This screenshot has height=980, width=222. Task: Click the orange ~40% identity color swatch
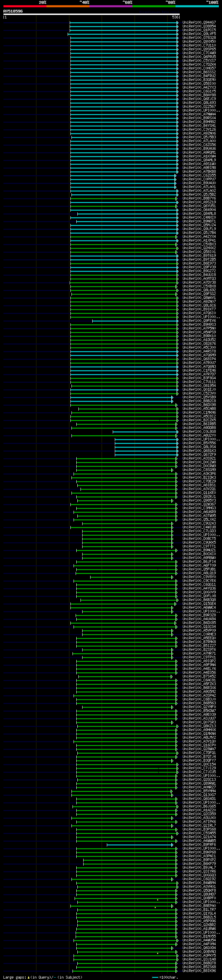[x=68, y=6]
